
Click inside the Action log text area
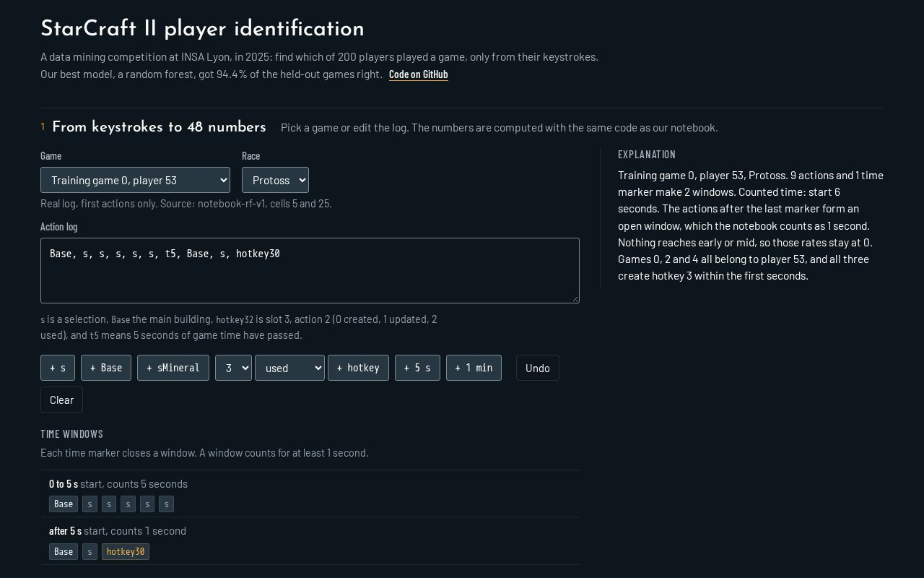(310, 270)
